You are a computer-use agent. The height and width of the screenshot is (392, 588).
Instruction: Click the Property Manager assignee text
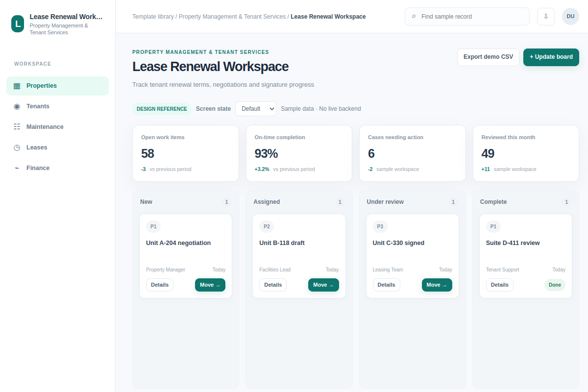coord(166,269)
